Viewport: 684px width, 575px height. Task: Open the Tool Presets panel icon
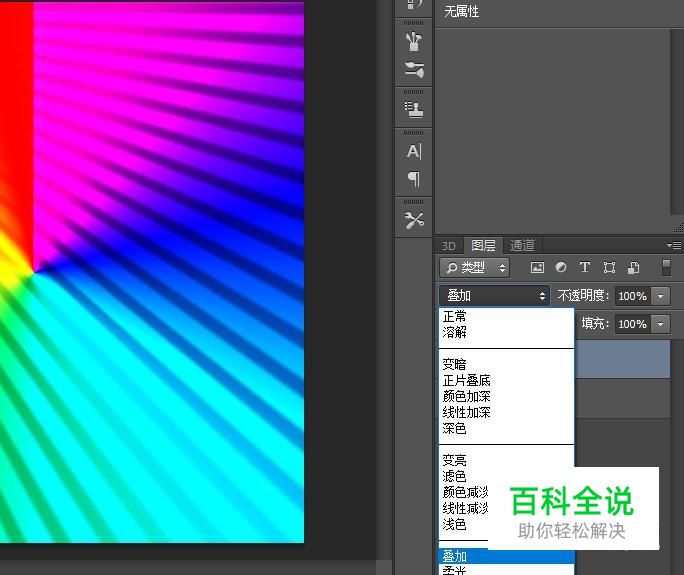click(x=414, y=220)
